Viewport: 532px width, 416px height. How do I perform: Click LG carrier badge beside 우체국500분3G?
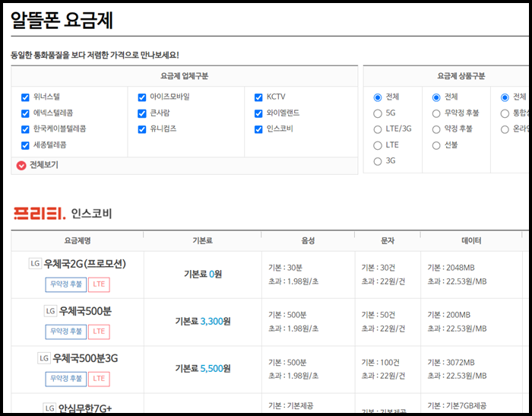[x=44, y=358]
